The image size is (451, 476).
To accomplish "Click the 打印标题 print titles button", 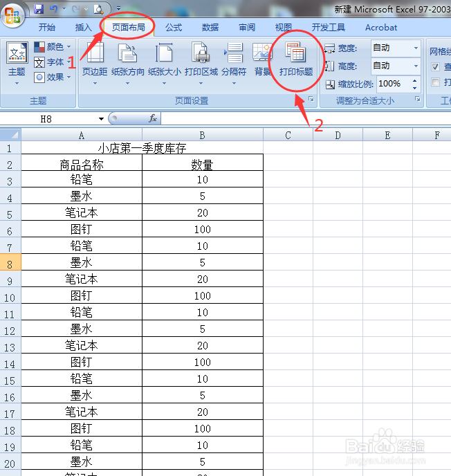I will (296, 59).
